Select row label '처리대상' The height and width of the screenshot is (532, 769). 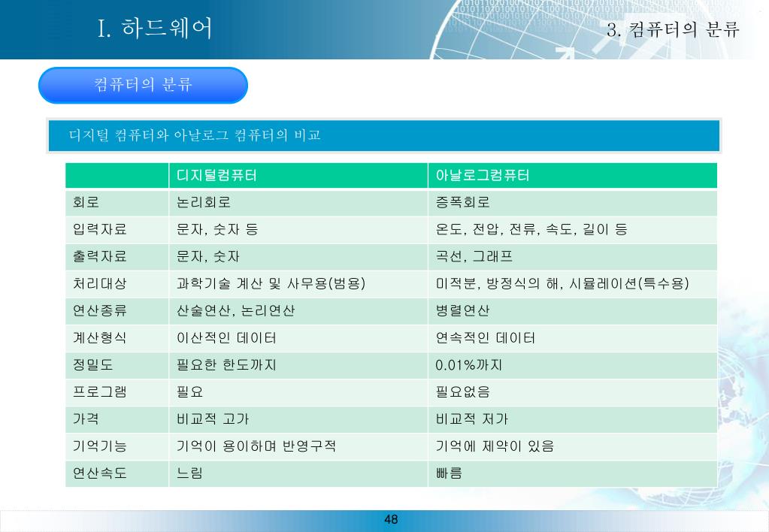117,283
